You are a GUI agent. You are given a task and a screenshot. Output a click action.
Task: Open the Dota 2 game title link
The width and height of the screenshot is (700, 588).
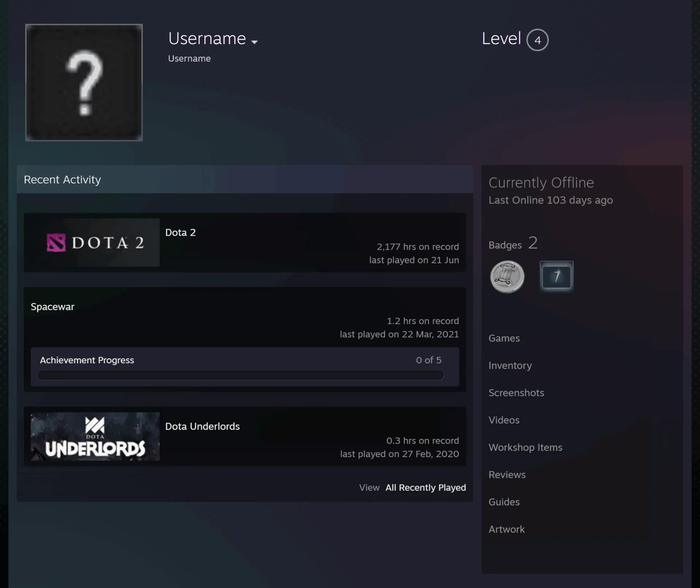tap(180, 233)
